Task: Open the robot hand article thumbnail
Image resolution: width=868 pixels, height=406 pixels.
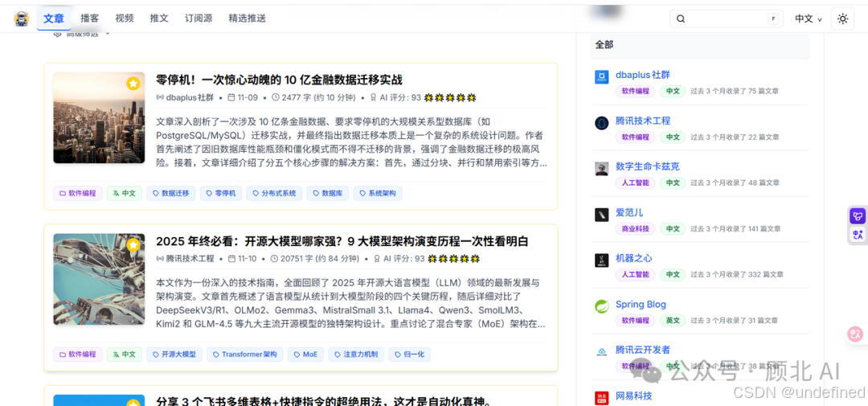Action: point(99,279)
